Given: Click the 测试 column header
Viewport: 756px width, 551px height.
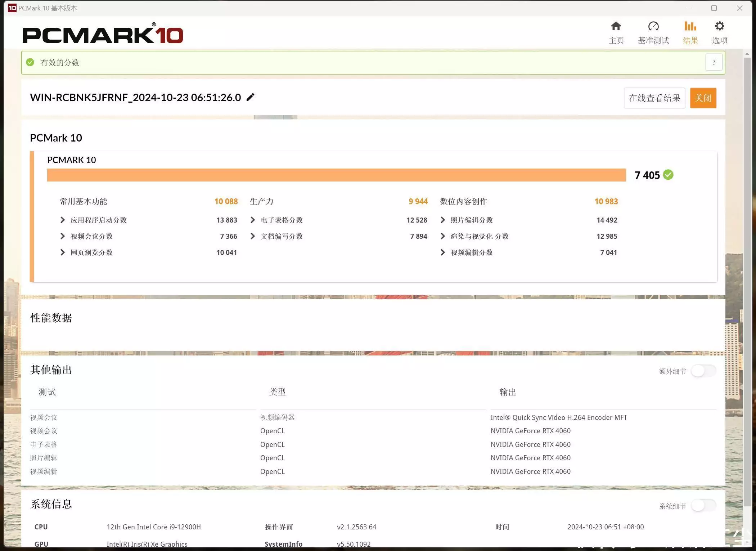Looking at the screenshot, I should point(47,392).
